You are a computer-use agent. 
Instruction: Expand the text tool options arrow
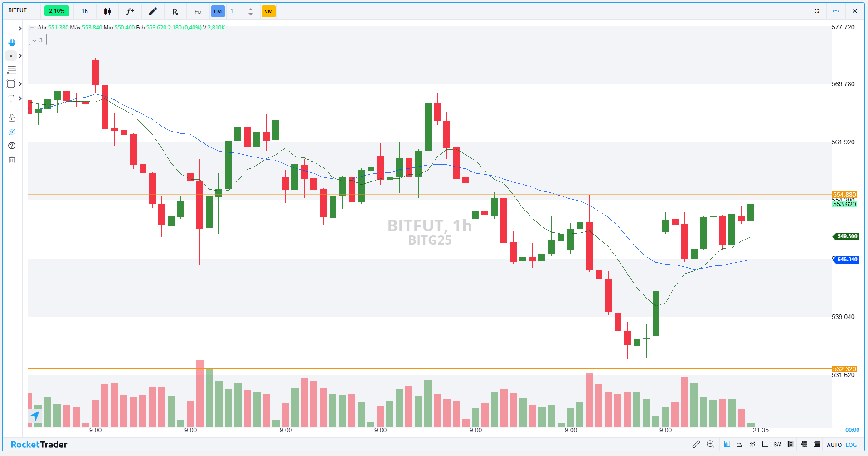tap(20, 98)
